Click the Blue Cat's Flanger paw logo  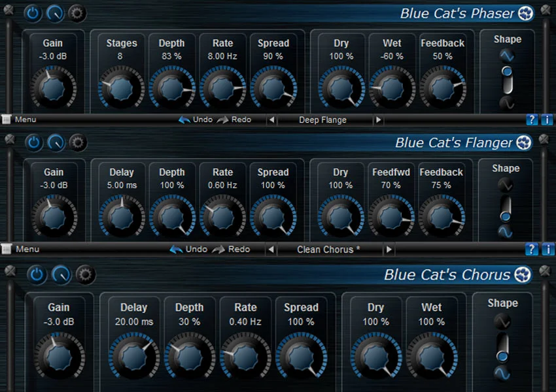(524, 142)
